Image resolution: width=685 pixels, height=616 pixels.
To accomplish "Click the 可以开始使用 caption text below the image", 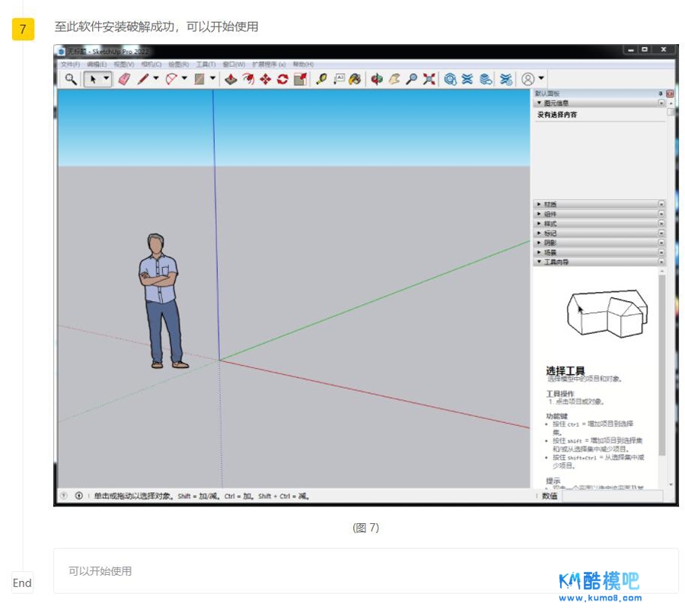I will (100, 571).
